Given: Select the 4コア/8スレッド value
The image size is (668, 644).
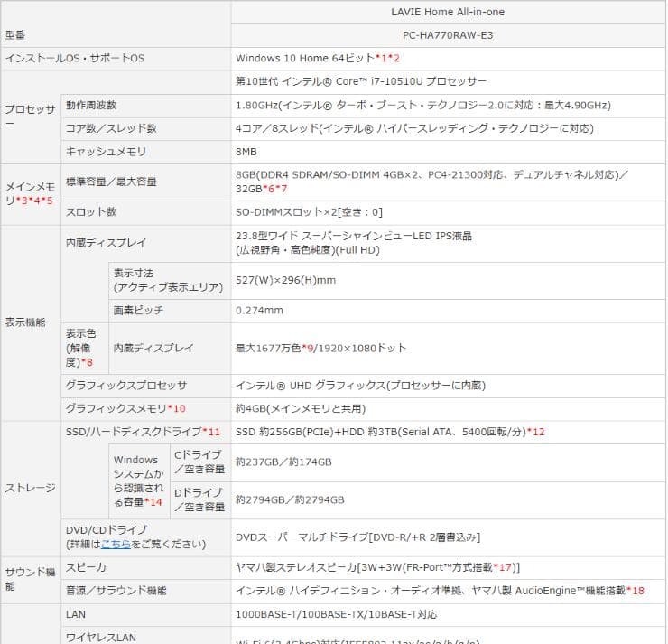Looking at the screenshot, I should click(x=414, y=128).
